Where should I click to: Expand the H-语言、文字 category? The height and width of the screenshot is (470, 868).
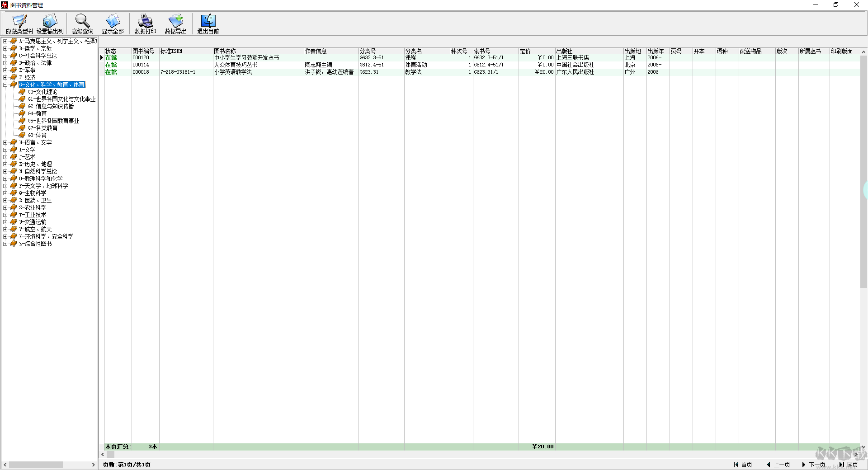(5, 142)
